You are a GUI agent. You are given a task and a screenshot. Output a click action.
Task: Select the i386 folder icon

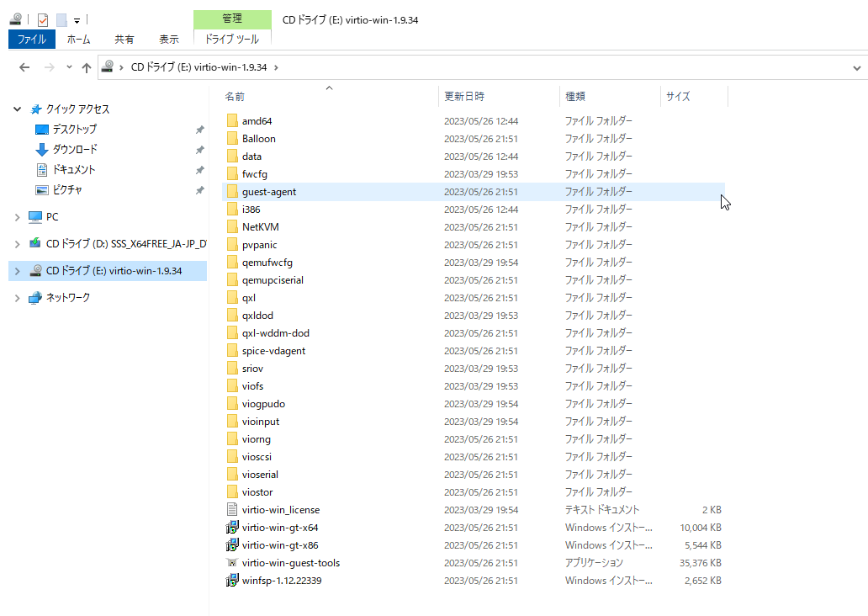click(232, 210)
